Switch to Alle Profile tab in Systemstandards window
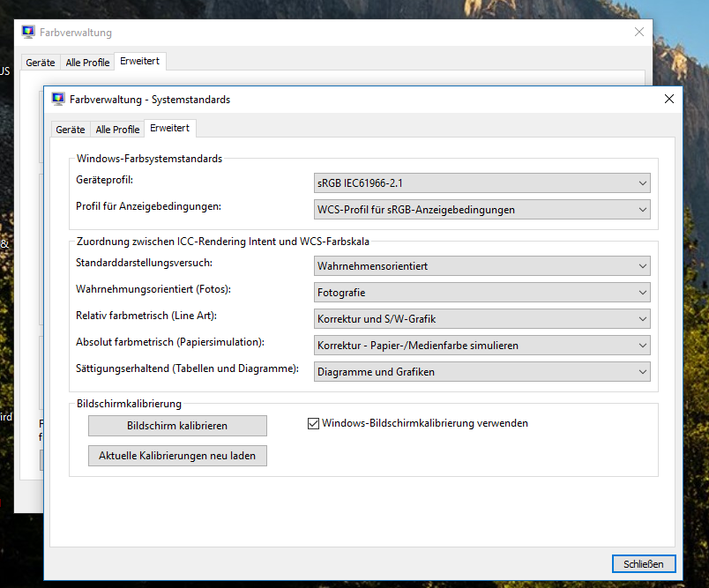 [x=117, y=130]
